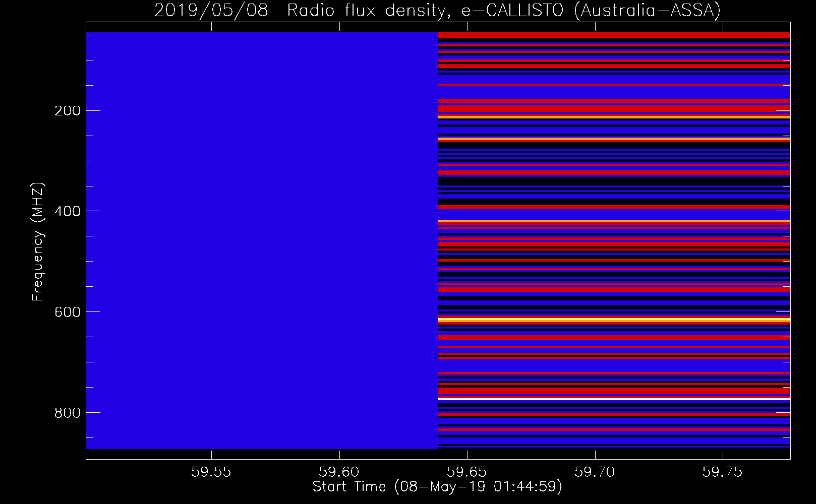Click the 59.65 time tick label
The height and width of the screenshot is (504, 816).
pos(468,472)
